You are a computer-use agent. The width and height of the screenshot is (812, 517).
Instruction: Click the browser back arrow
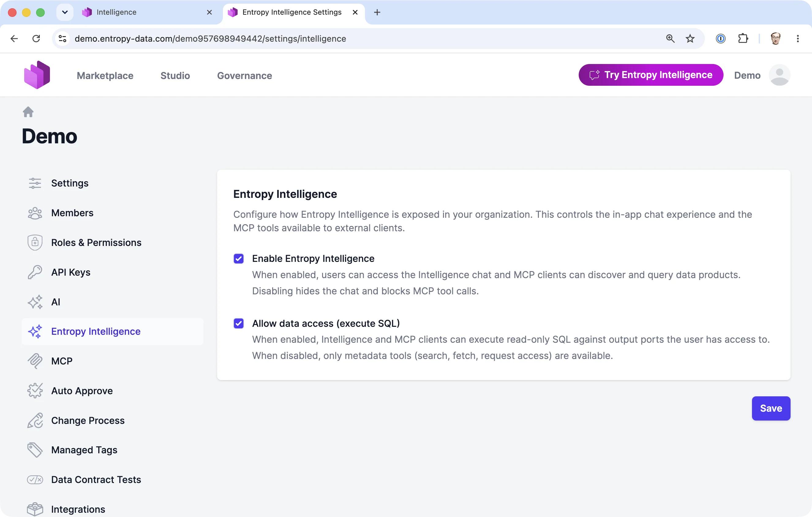pyautogui.click(x=14, y=39)
